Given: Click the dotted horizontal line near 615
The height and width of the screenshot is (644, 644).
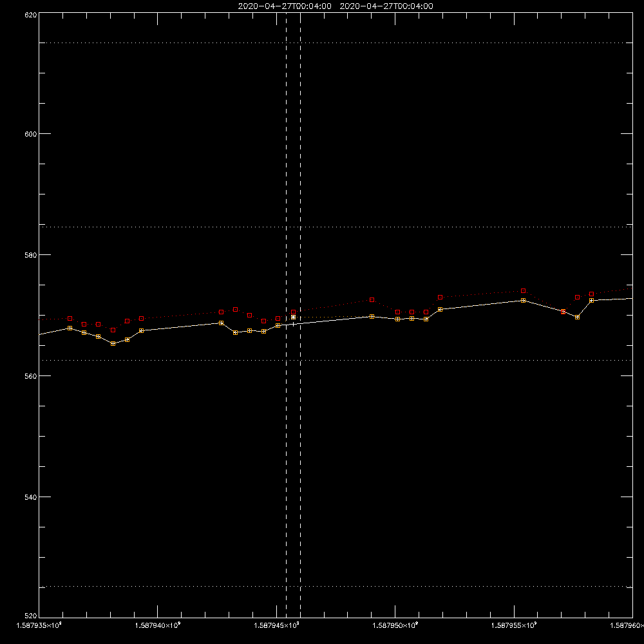Looking at the screenshot, I should pos(336,43).
